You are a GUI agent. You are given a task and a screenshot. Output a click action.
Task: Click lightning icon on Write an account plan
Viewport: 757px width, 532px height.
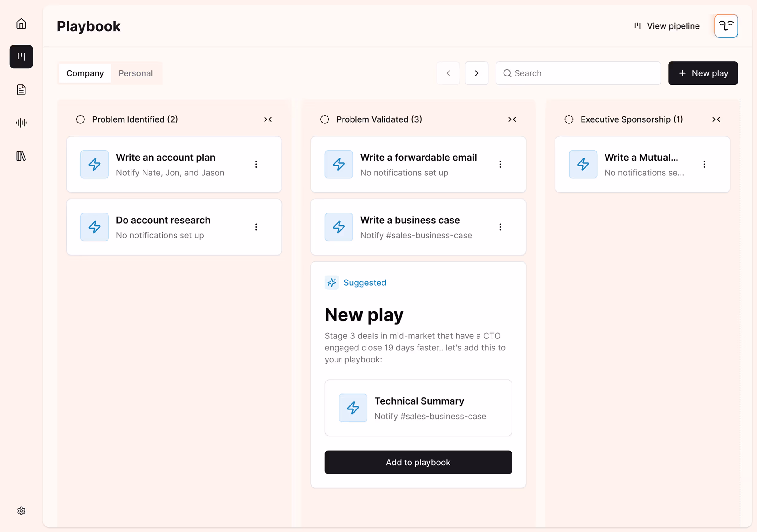(94, 164)
